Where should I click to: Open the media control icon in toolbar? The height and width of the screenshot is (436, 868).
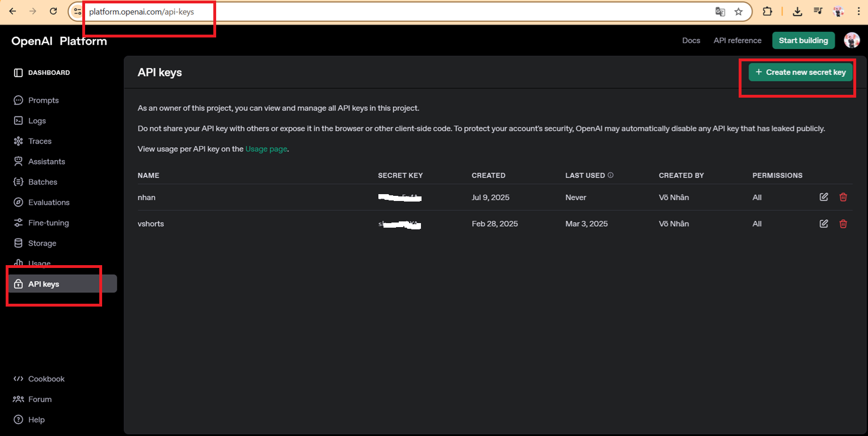[818, 11]
